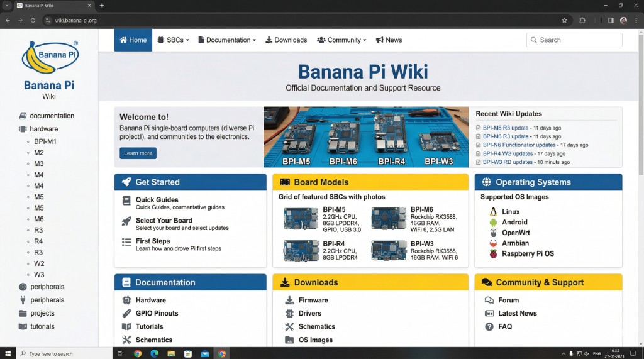This screenshot has height=359, width=644.
Task: Click the Armbian icon
Action: 493,243
